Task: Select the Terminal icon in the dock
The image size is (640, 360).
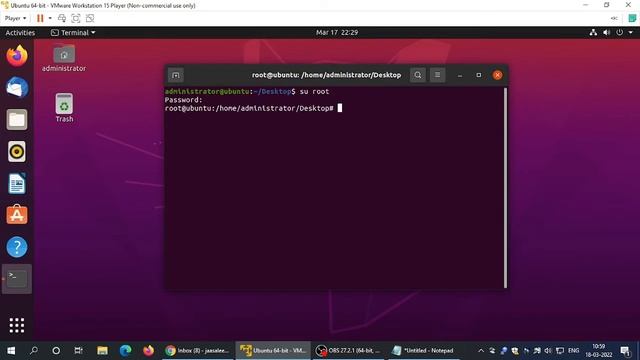Action: [x=17, y=279]
